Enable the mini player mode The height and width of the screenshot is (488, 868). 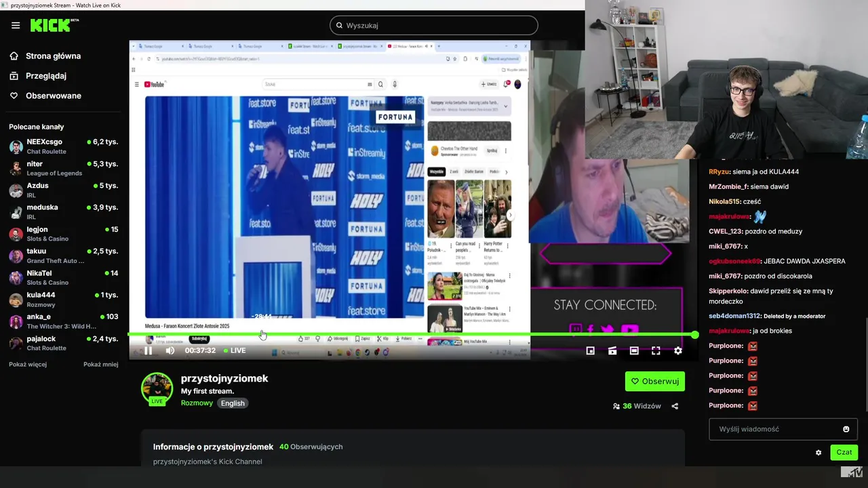tap(591, 350)
